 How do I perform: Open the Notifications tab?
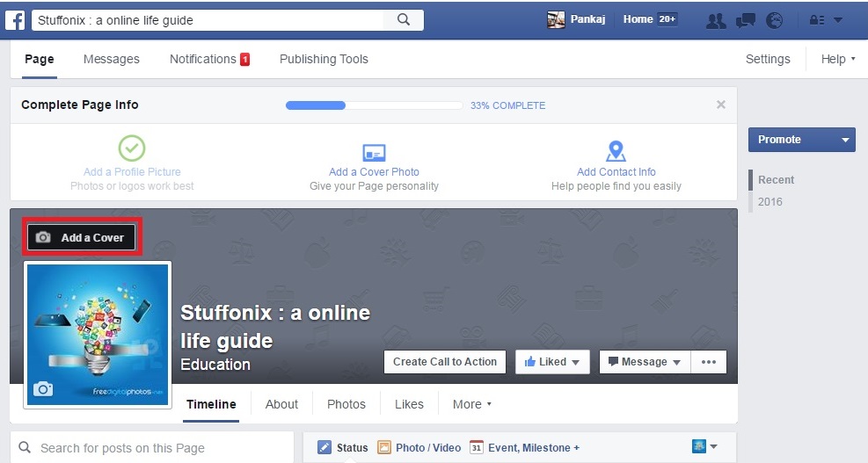point(209,59)
